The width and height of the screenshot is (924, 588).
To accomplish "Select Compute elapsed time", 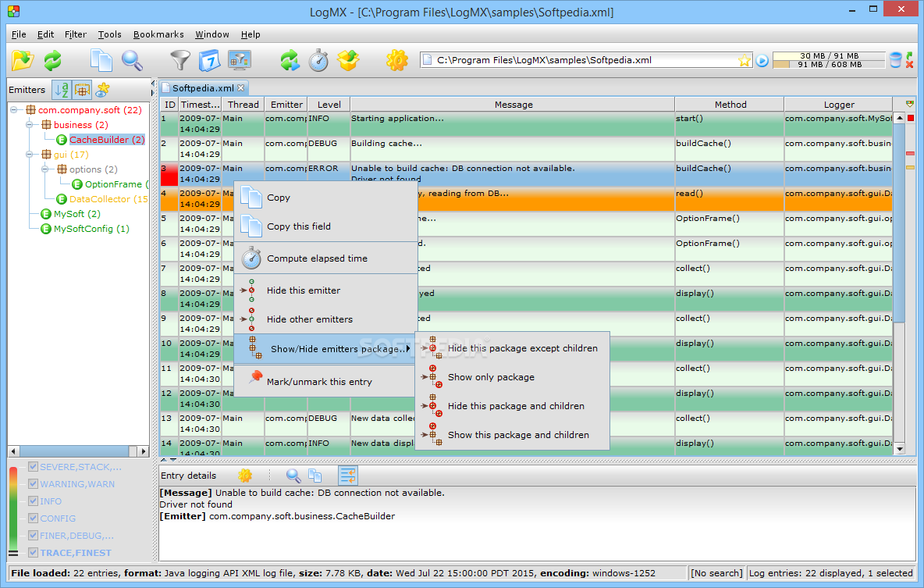I will (x=326, y=258).
